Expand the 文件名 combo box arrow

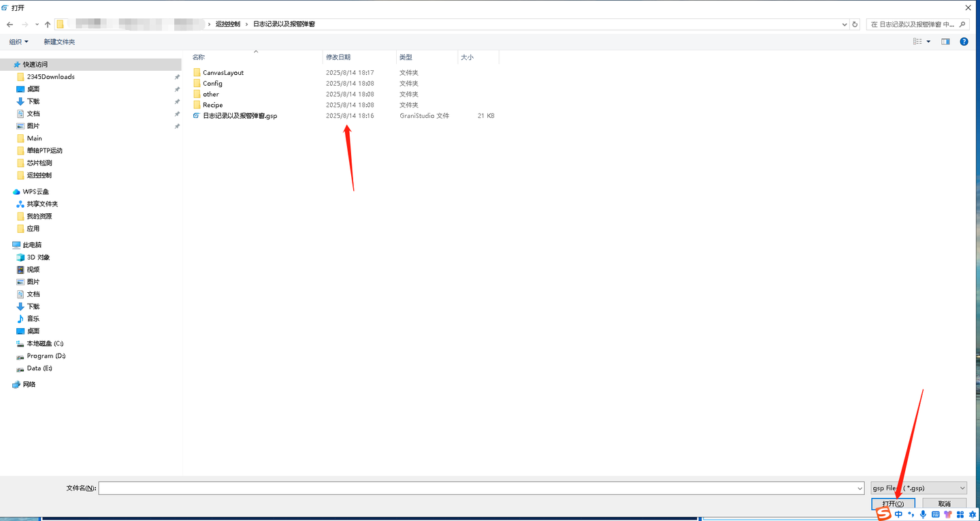[860, 488]
